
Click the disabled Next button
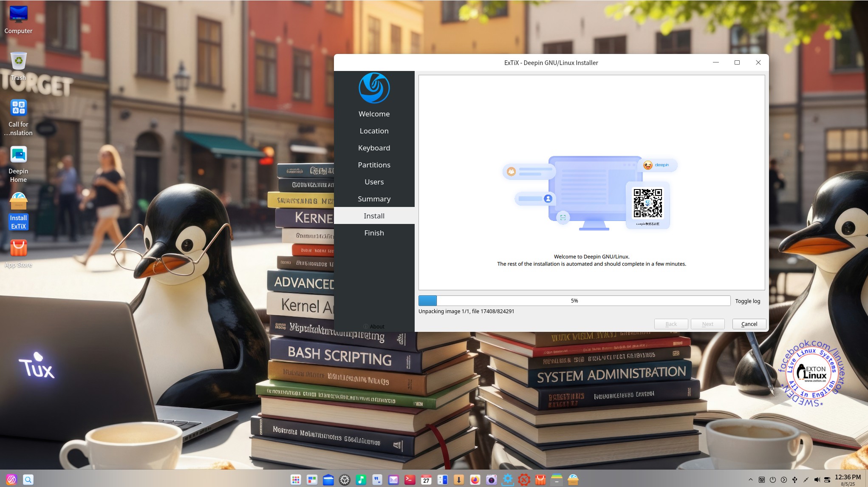(707, 324)
